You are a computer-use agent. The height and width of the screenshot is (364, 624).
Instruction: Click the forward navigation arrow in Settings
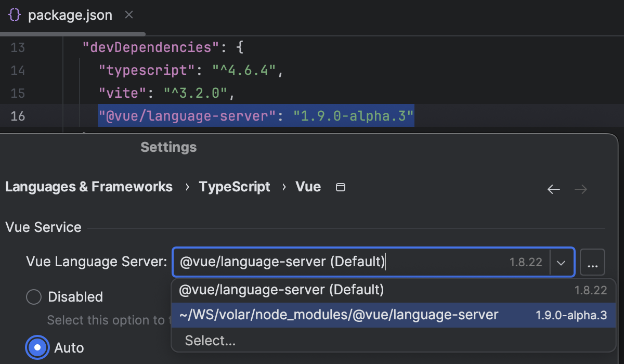click(580, 189)
